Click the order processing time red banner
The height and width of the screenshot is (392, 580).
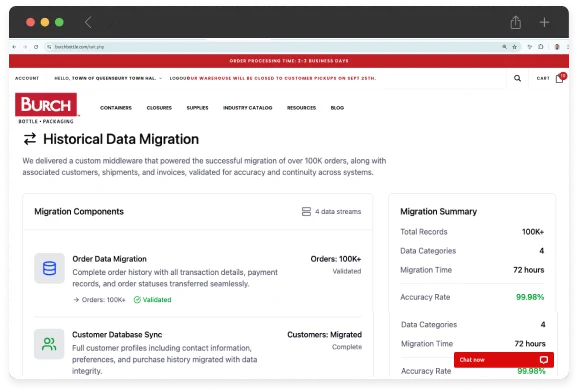[289, 61]
